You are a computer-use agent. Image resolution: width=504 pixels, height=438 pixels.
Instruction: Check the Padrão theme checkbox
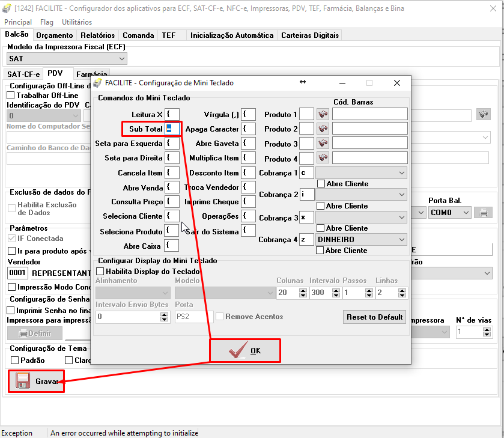(x=14, y=360)
